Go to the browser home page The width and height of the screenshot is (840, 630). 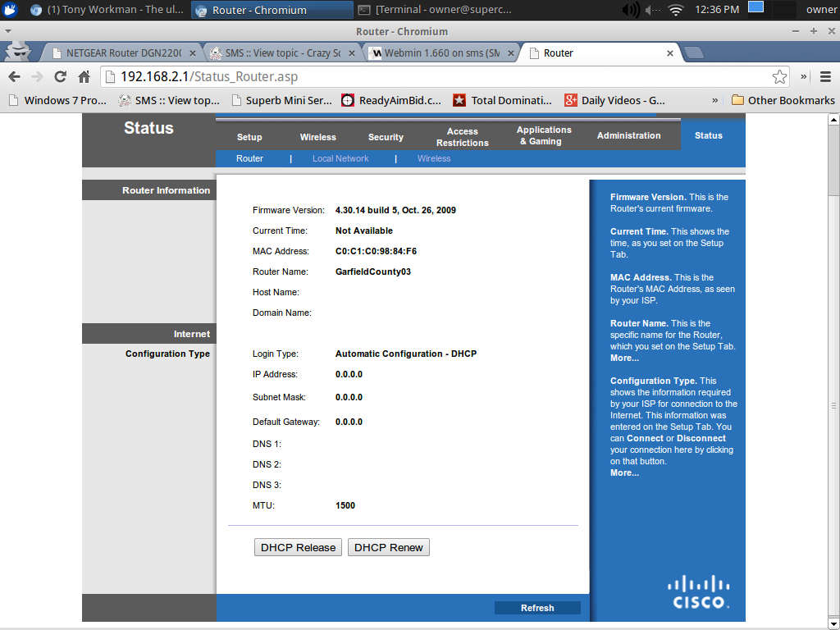[x=84, y=76]
